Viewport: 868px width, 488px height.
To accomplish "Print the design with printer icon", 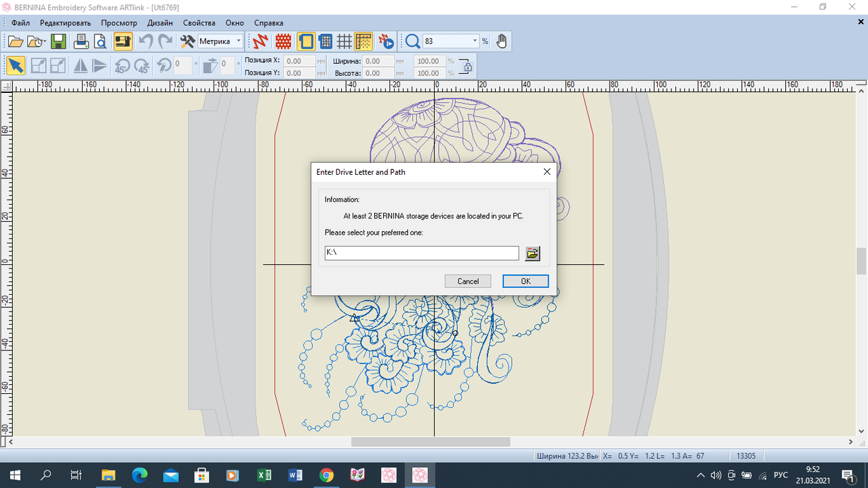I will click(x=81, y=41).
